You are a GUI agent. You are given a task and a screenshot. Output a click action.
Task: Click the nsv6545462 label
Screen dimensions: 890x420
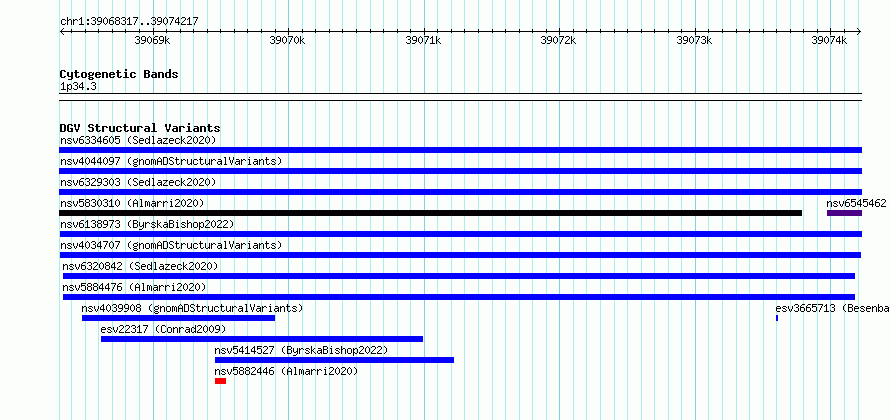click(856, 203)
